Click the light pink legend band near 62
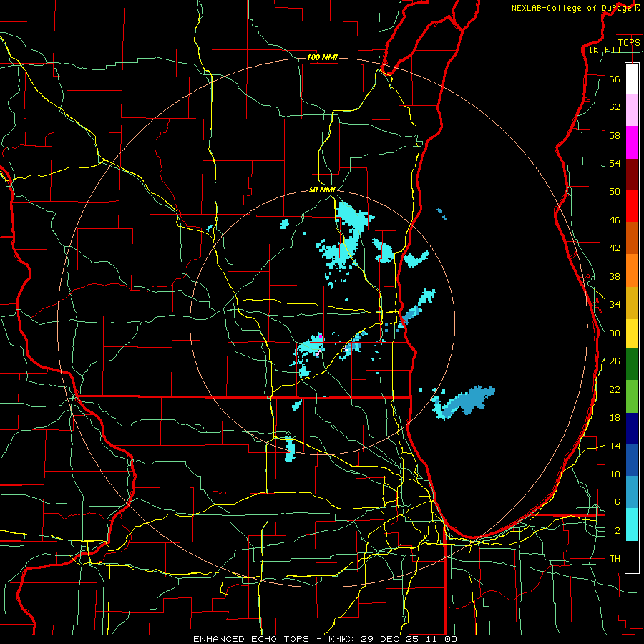644x644 pixels. (x=632, y=109)
